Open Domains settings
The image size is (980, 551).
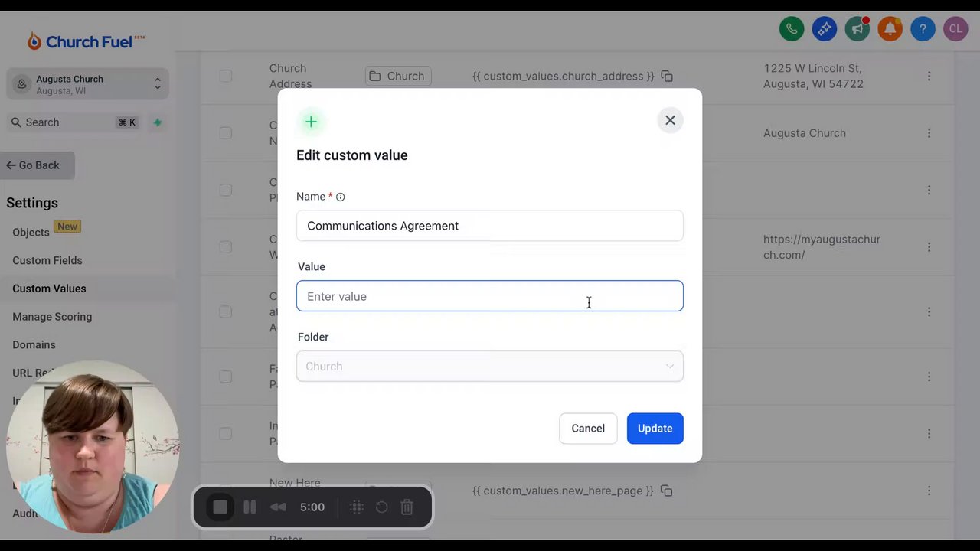pyautogui.click(x=34, y=345)
